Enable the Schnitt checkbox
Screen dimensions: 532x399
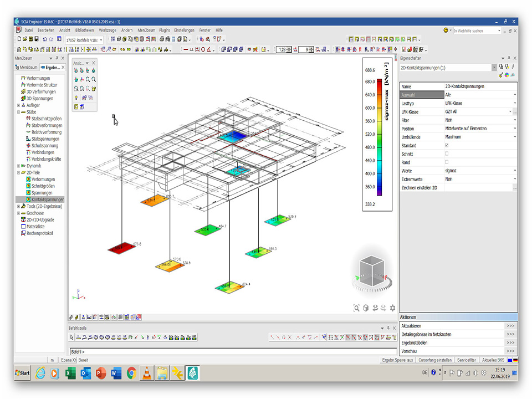(x=447, y=154)
